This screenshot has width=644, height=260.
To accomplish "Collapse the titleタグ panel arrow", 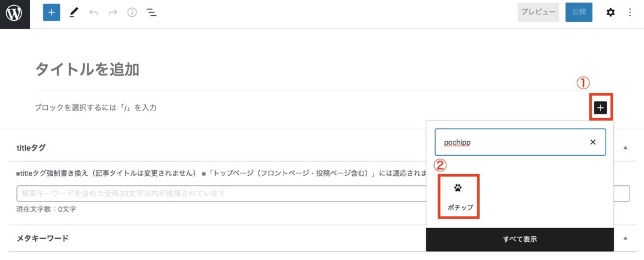I will tap(626, 148).
